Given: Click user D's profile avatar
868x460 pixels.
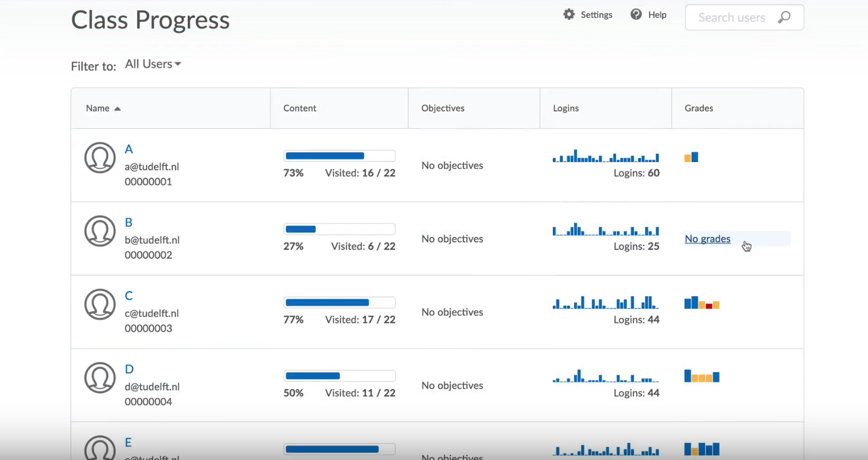Looking at the screenshot, I should (100, 377).
